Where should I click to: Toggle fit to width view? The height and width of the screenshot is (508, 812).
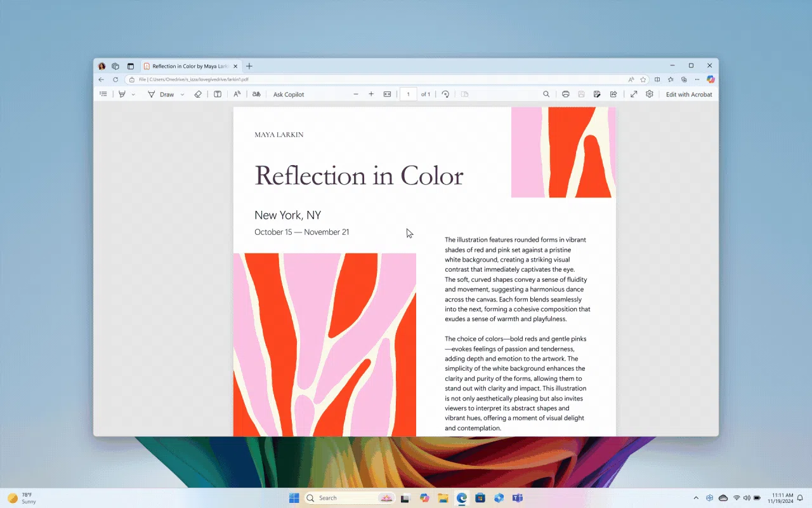point(388,94)
